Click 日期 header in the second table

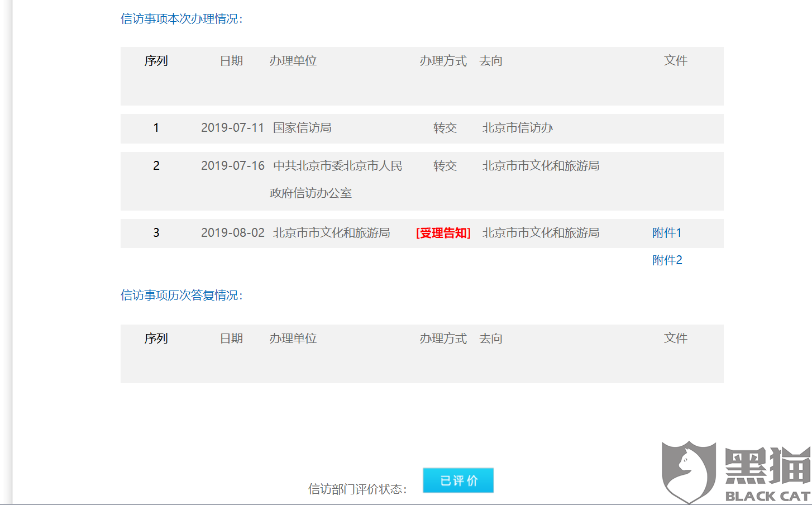click(x=231, y=339)
